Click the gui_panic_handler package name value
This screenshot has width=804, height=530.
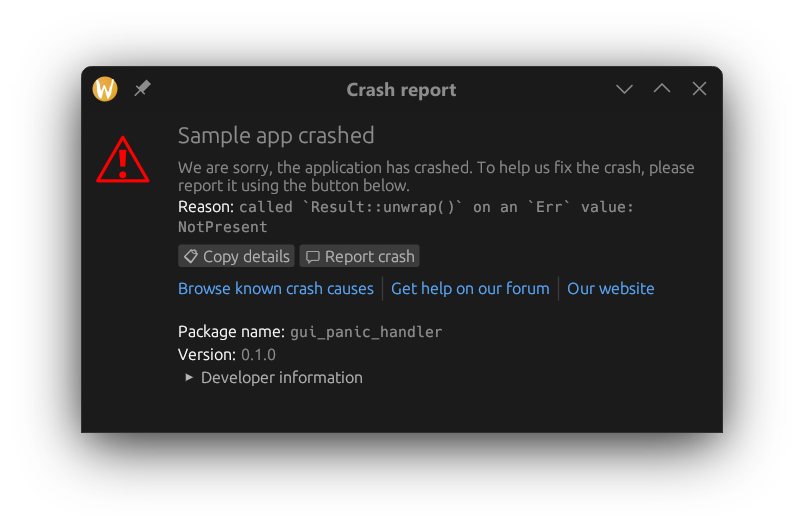coord(366,332)
